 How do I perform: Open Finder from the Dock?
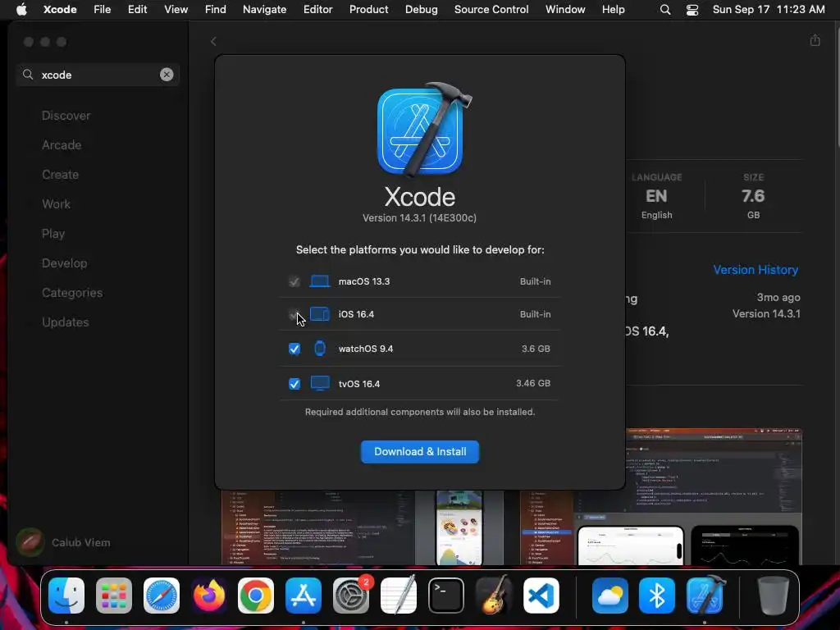coord(66,596)
